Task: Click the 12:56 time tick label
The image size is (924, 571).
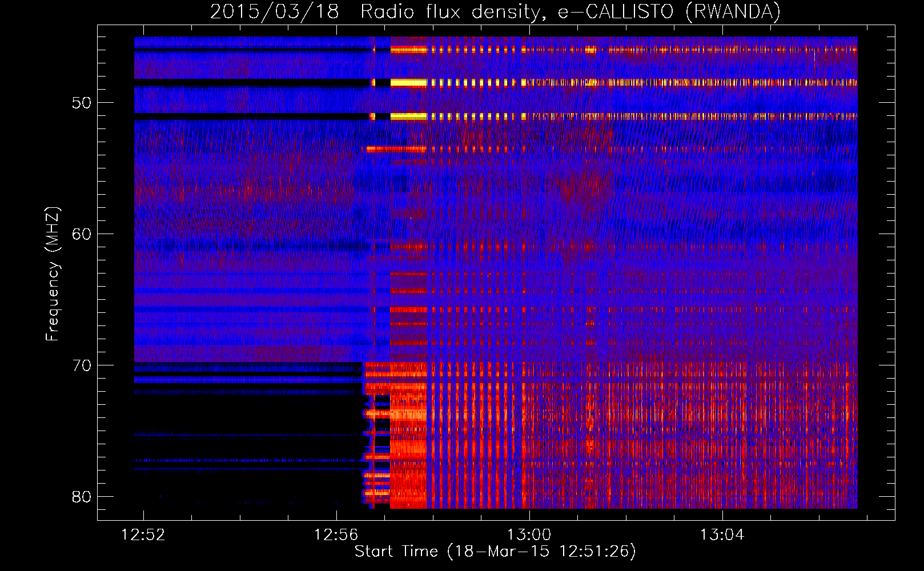Action: 336,534
